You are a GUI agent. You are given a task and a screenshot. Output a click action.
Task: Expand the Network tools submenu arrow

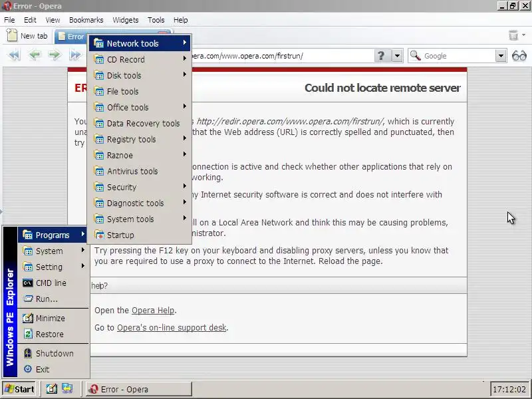(185, 43)
